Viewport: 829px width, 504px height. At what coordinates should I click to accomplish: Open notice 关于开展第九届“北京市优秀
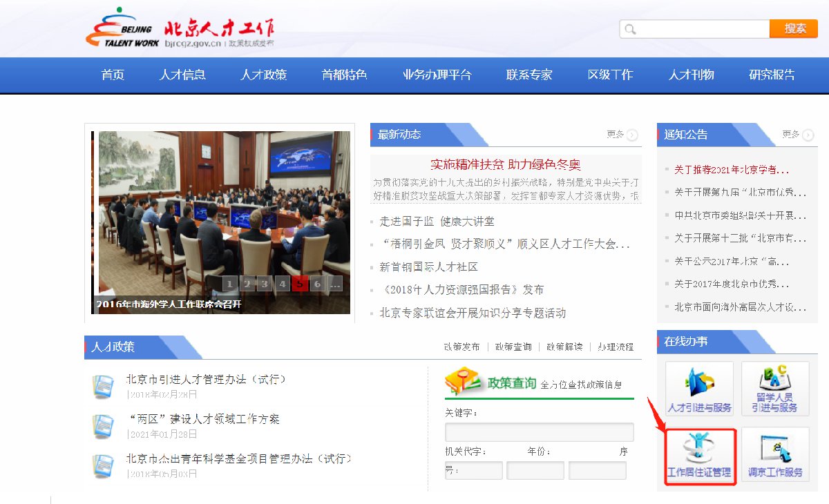741,193
